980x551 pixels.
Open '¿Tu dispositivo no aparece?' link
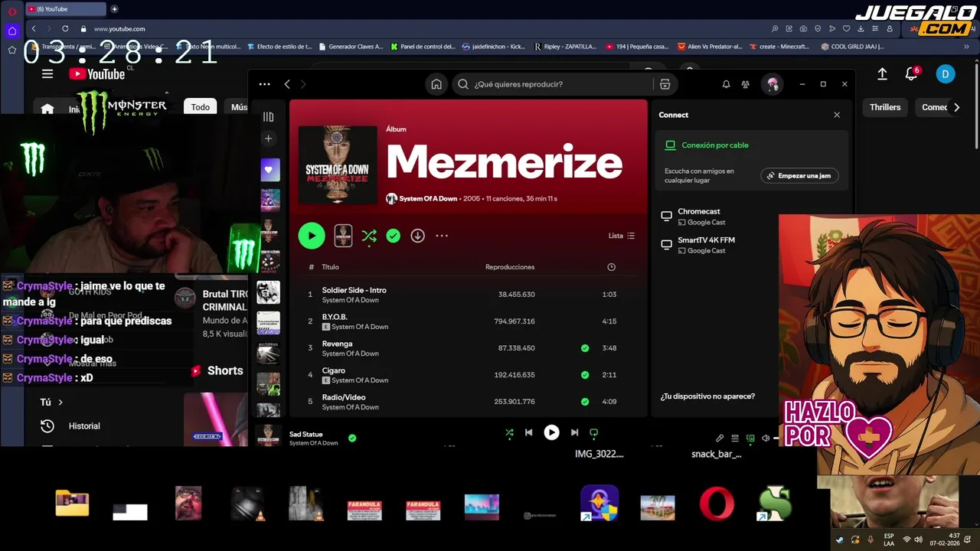707,396
